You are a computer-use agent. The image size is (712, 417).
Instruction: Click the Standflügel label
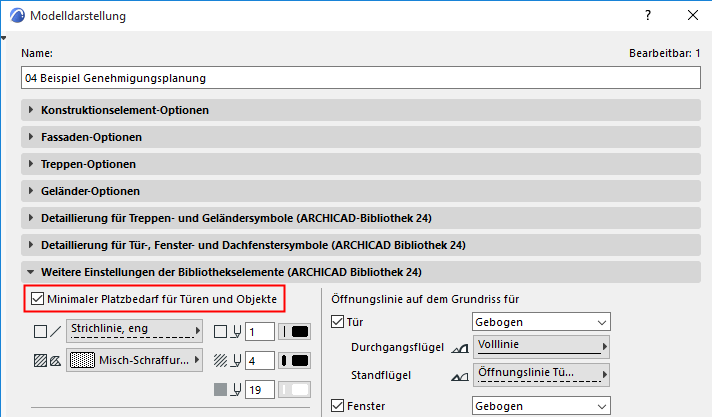381,375
